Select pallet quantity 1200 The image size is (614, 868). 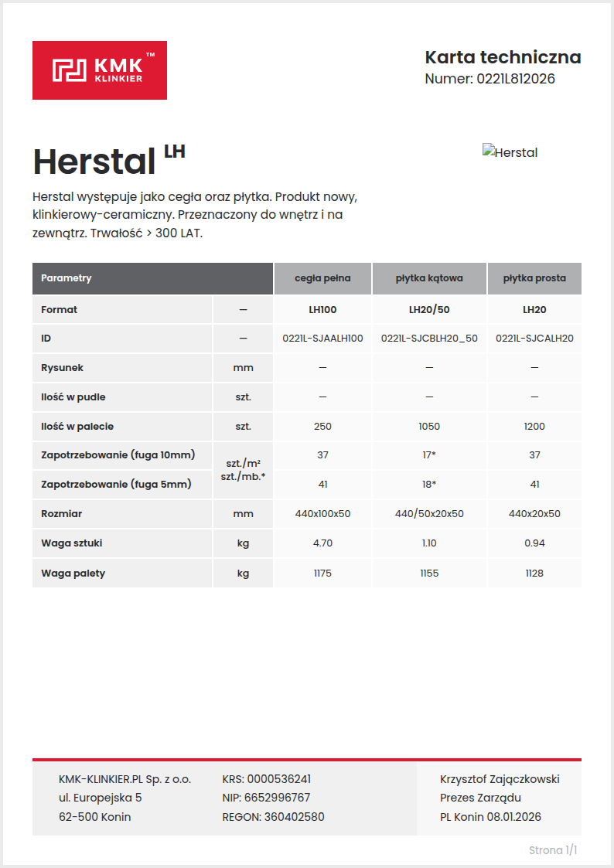coord(534,426)
